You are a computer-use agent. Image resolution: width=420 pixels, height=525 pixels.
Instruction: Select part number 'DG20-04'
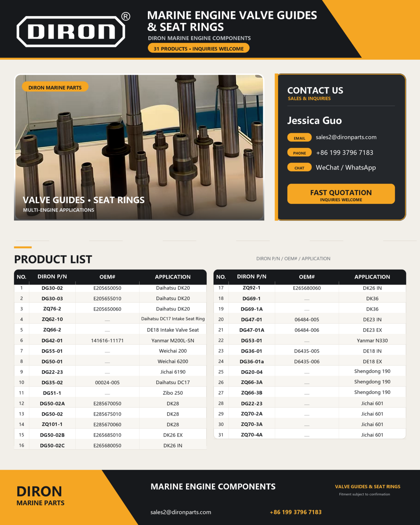pyautogui.click(x=251, y=372)
